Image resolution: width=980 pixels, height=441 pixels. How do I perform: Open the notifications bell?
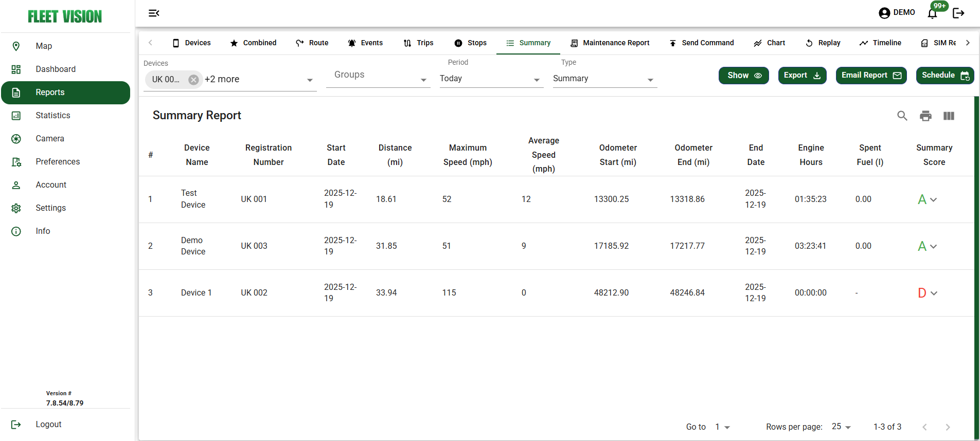coord(932,13)
